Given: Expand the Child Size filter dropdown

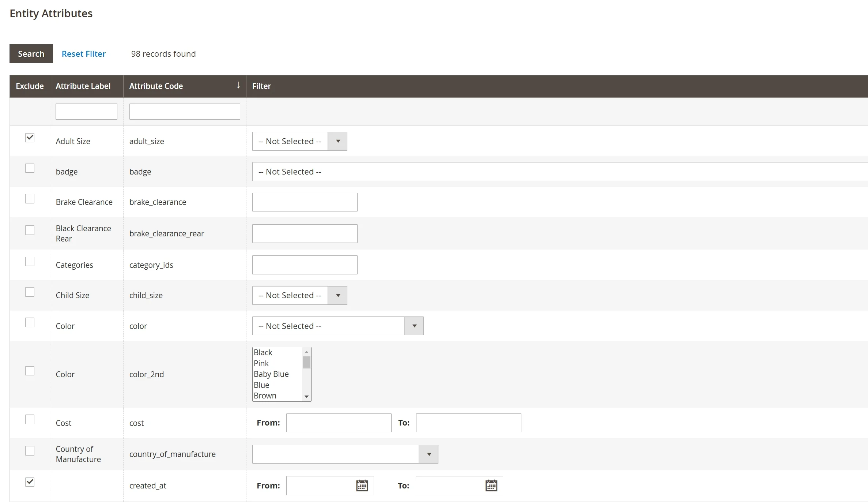Looking at the screenshot, I should pyautogui.click(x=338, y=295).
